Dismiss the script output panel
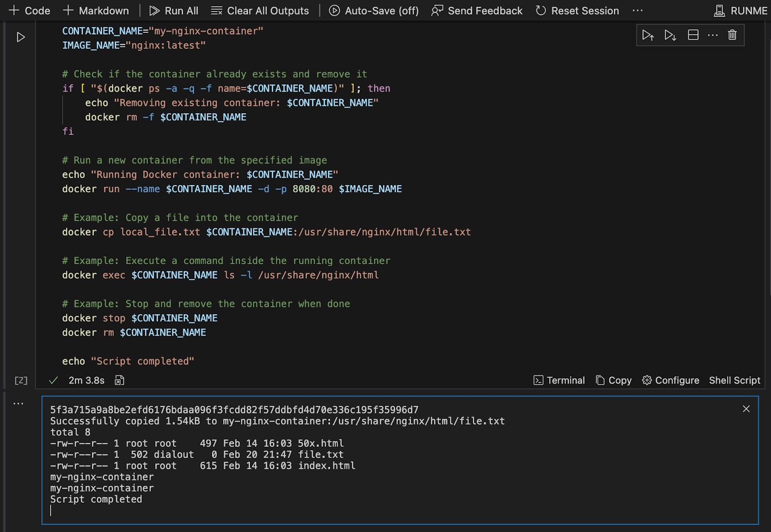The image size is (771, 532). [x=746, y=409]
